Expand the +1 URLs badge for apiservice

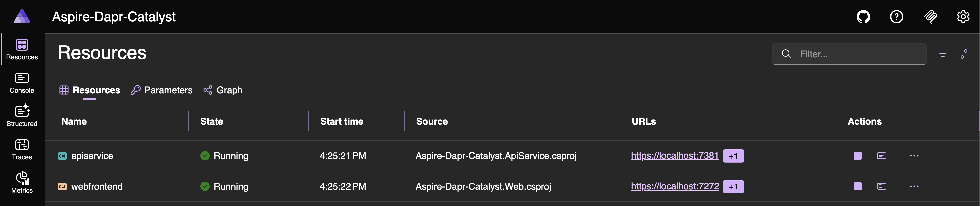pyautogui.click(x=733, y=156)
